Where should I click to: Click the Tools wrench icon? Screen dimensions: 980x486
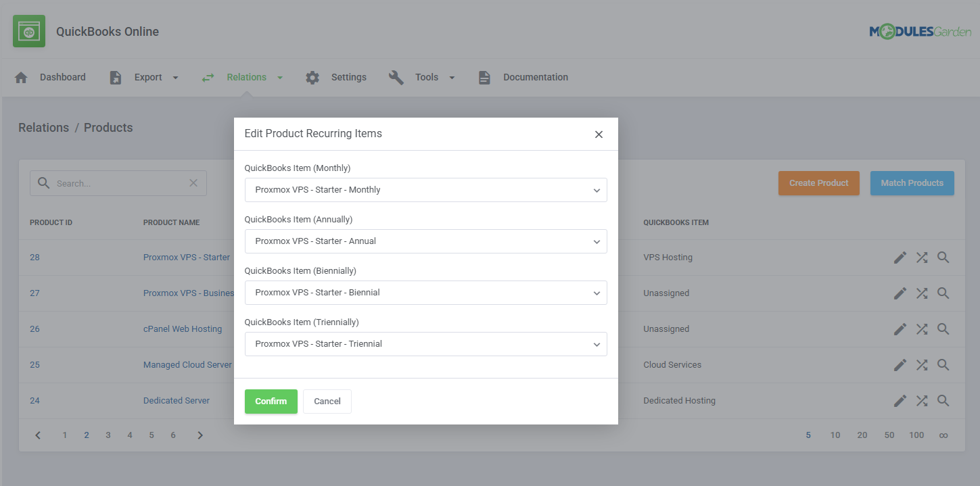(x=396, y=77)
